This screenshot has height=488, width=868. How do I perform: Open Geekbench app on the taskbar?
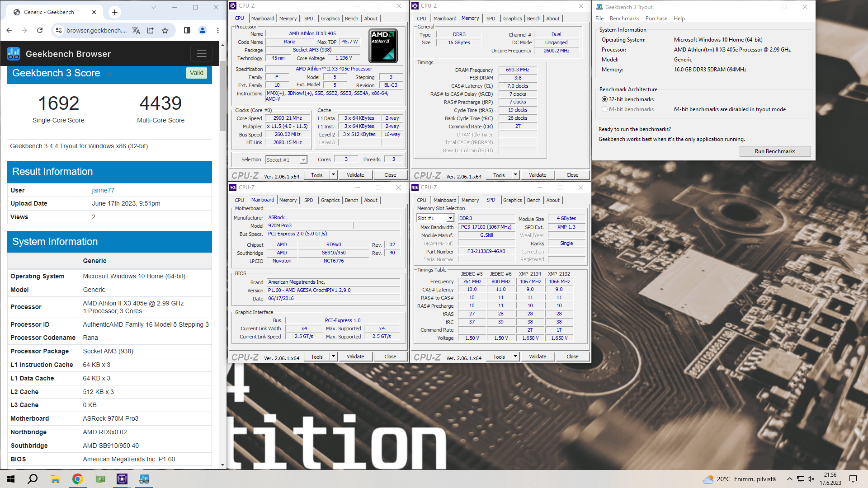point(144,479)
